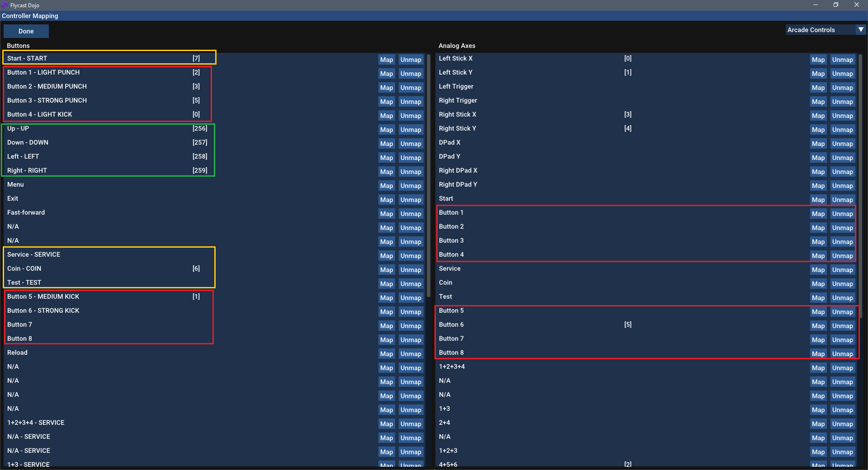Click Done to finish mapping

tap(26, 31)
